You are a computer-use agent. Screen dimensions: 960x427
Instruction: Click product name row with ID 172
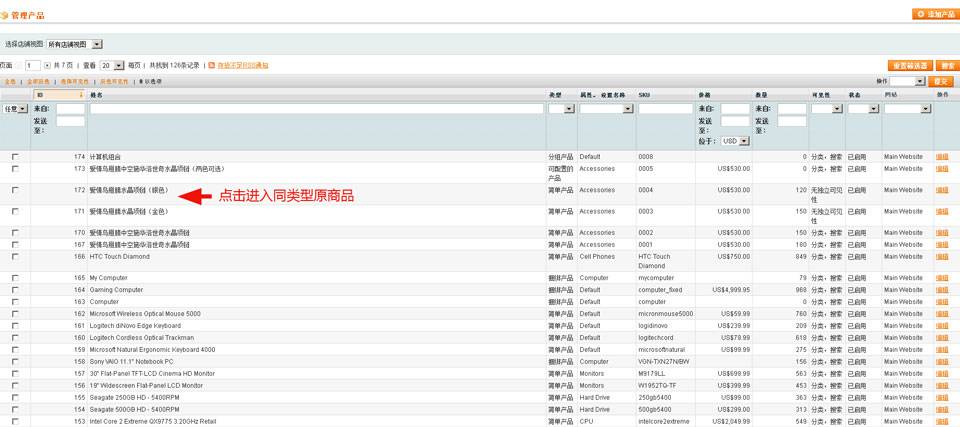point(129,190)
